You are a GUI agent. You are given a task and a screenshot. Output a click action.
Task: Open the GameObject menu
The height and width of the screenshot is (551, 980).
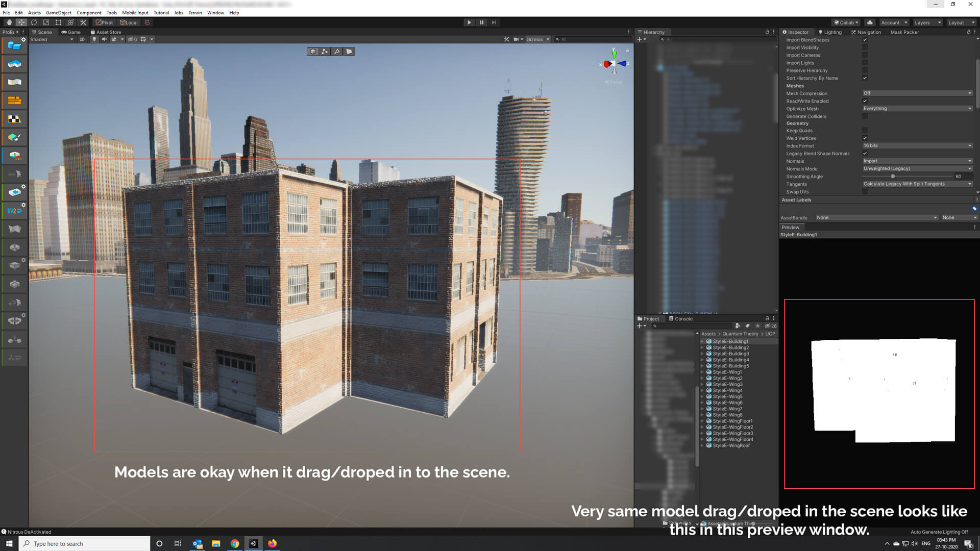point(59,13)
